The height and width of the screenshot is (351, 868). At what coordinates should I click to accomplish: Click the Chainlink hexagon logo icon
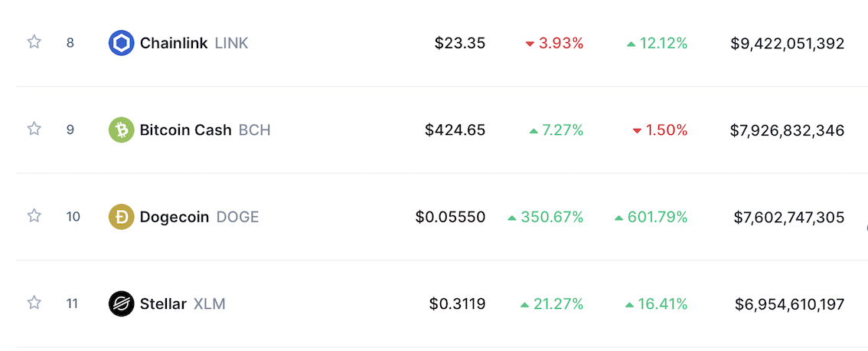pos(122,43)
